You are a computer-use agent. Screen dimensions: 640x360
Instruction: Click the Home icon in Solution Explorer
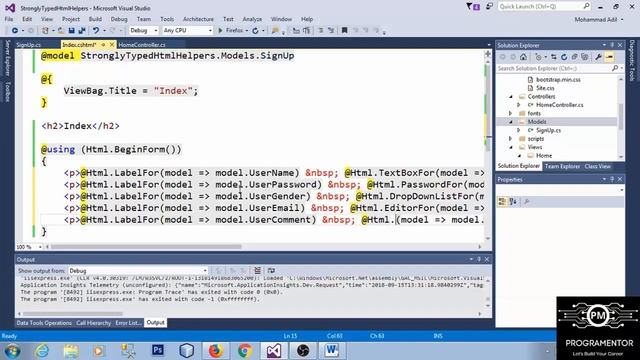tap(524, 57)
